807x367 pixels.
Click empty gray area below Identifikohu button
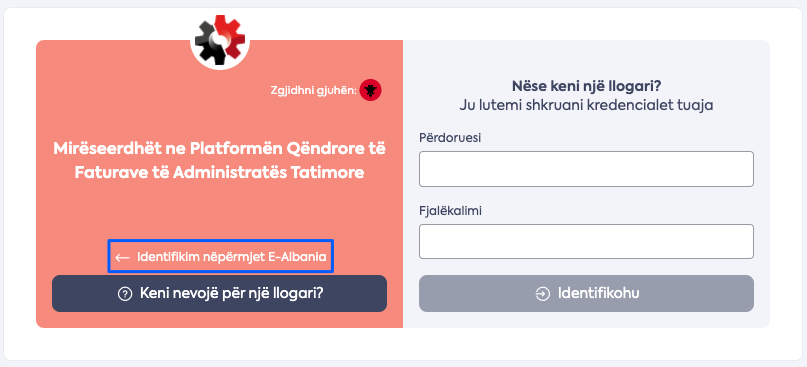pyautogui.click(x=586, y=319)
